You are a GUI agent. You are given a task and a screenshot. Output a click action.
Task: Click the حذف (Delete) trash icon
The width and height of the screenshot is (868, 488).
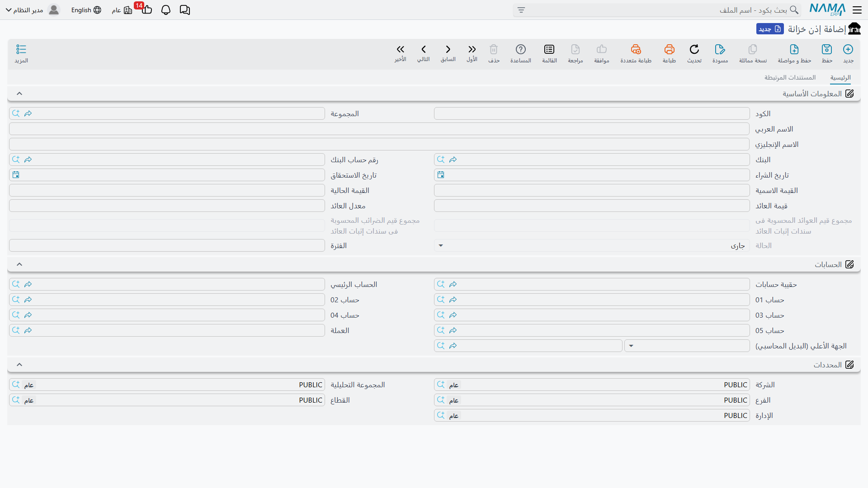point(494,49)
